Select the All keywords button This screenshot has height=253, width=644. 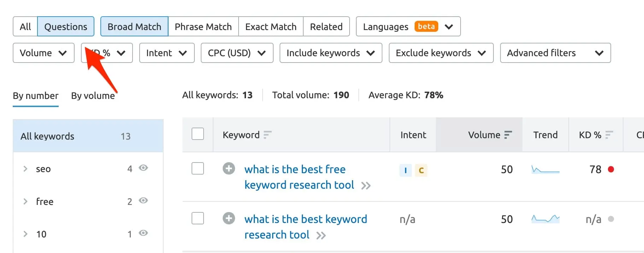point(25,27)
